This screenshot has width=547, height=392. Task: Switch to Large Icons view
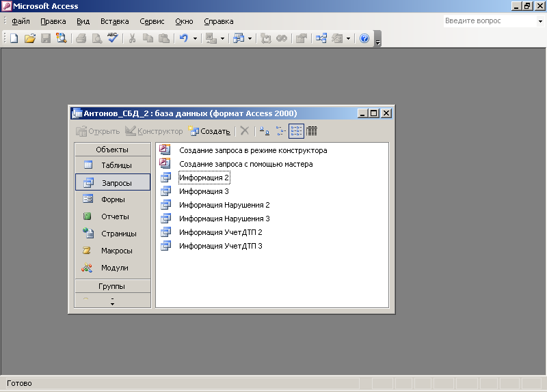(x=265, y=131)
